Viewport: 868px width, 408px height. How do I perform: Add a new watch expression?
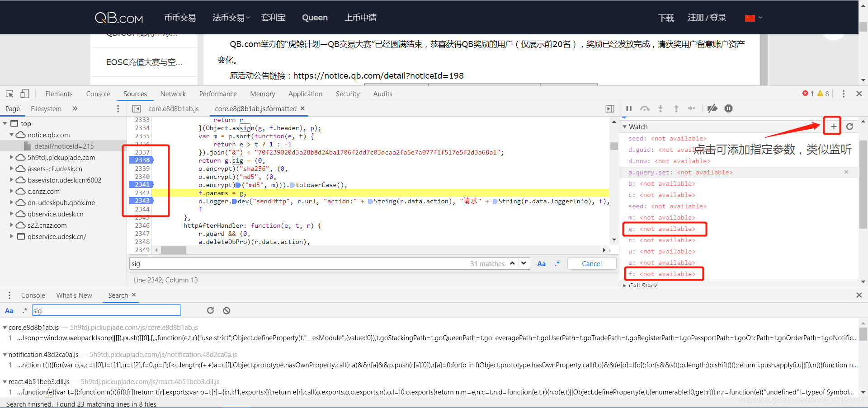[x=833, y=127]
